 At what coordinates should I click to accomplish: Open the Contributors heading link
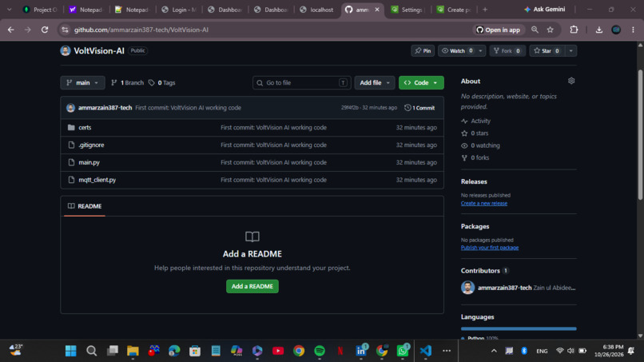pyautogui.click(x=485, y=271)
